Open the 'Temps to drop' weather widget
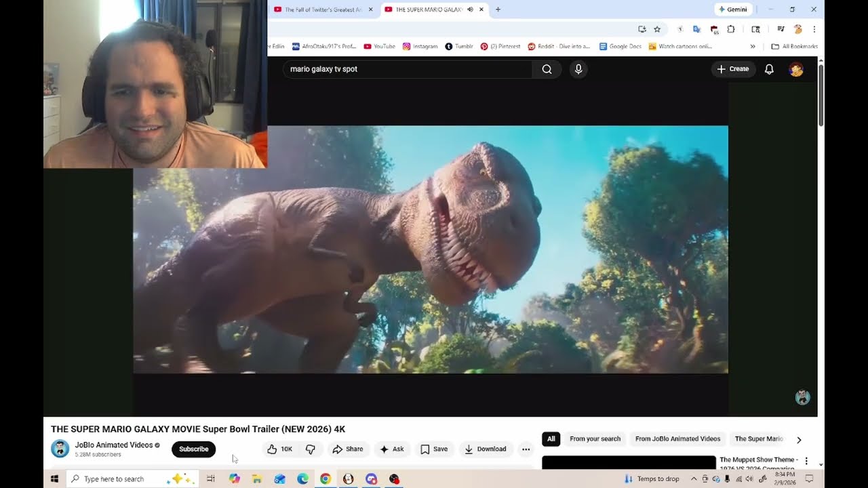Screen dimensions: 868x488 651,479
